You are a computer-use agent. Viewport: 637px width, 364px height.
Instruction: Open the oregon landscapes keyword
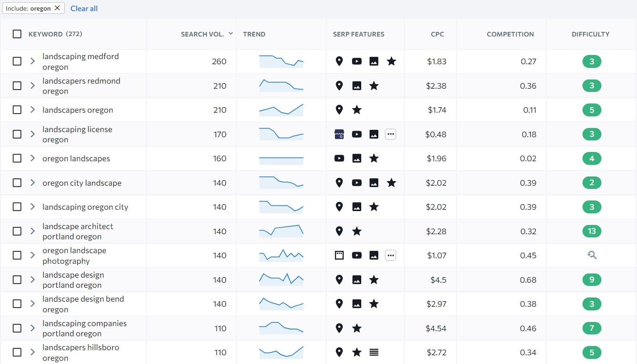(76, 158)
